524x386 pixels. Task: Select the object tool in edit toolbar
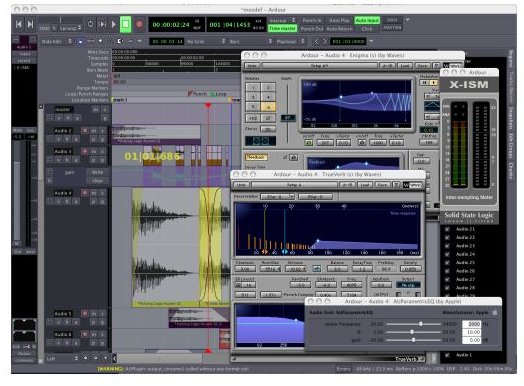pos(80,41)
